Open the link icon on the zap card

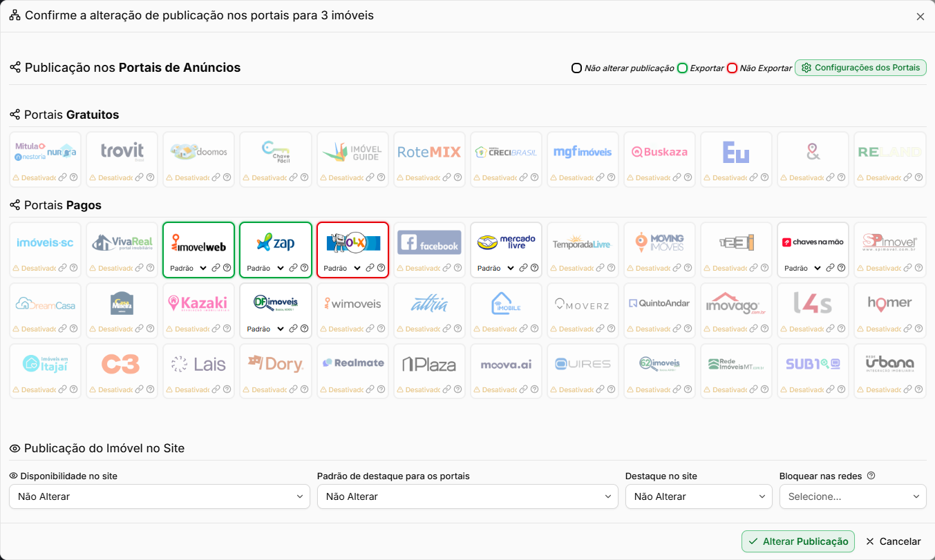click(292, 268)
